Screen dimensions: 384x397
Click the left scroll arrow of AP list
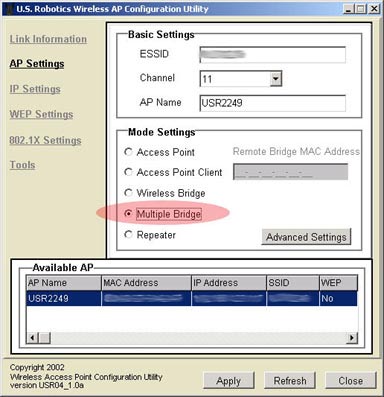pyautogui.click(x=32, y=338)
